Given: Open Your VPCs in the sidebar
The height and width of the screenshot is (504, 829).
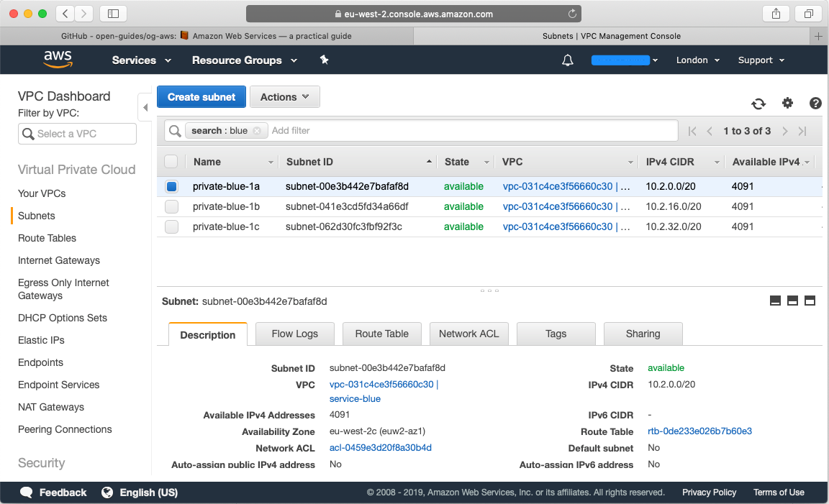Looking at the screenshot, I should click(42, 193).
